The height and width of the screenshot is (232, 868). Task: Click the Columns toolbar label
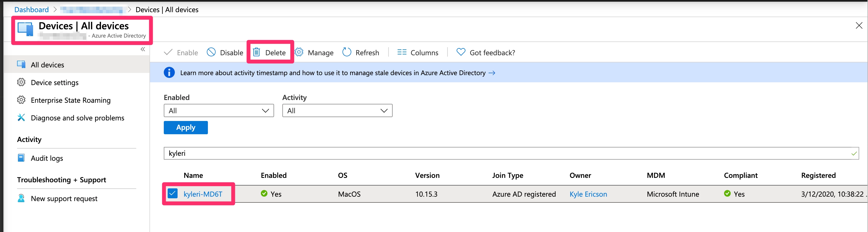424,53
